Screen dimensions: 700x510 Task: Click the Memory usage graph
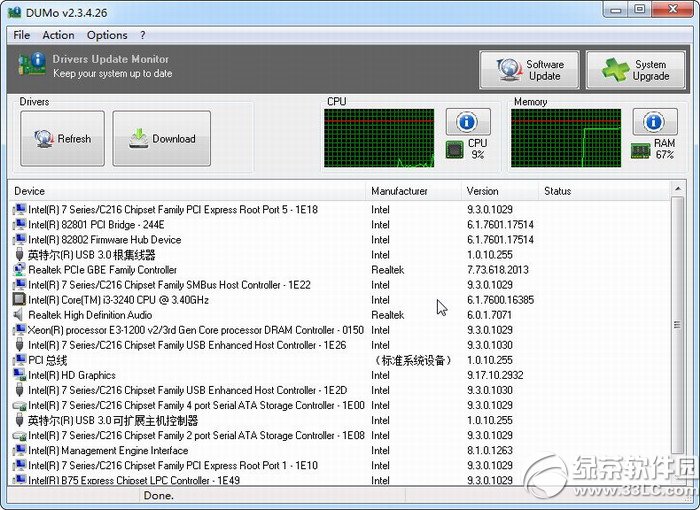coord(566,138)
